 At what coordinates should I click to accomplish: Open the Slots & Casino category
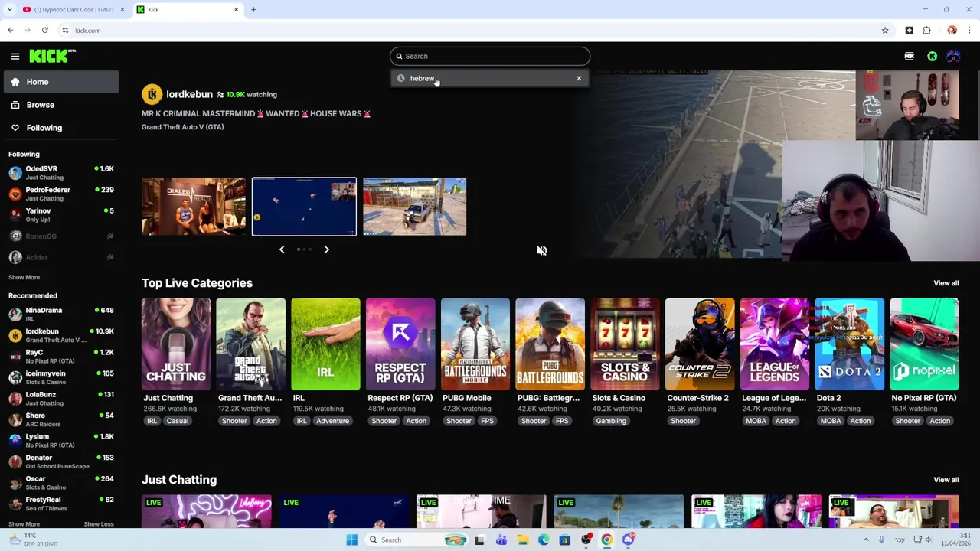click(625, 344)
